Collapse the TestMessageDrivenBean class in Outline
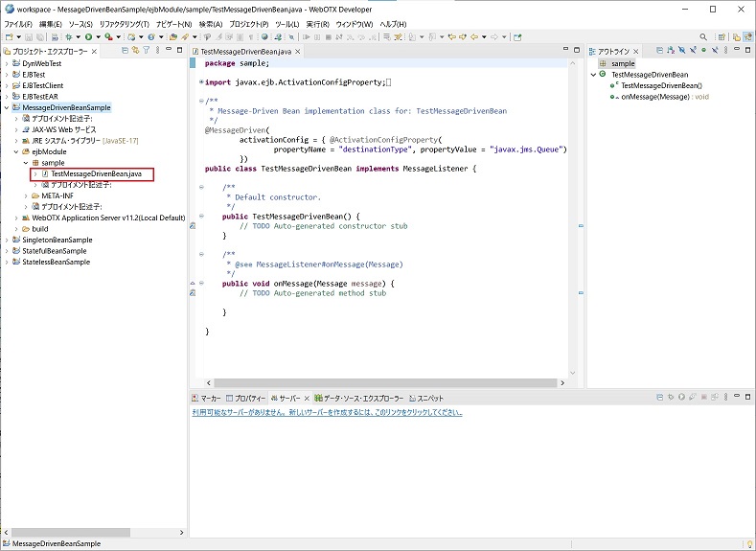The image size is (756, 551). tap(591, 75)
